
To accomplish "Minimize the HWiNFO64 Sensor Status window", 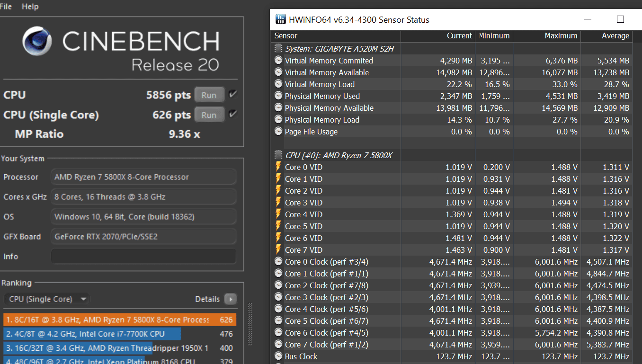I will (588, 19).
